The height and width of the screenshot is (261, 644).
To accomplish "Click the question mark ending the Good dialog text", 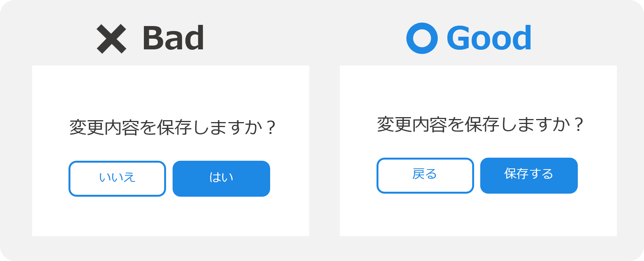I will coord(579,124).
